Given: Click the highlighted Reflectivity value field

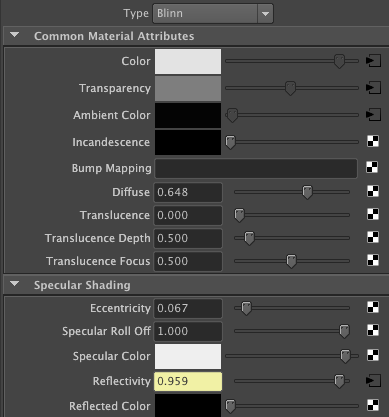Looking at the screenshot, I should pyautogui.click(x=188, y=381).
